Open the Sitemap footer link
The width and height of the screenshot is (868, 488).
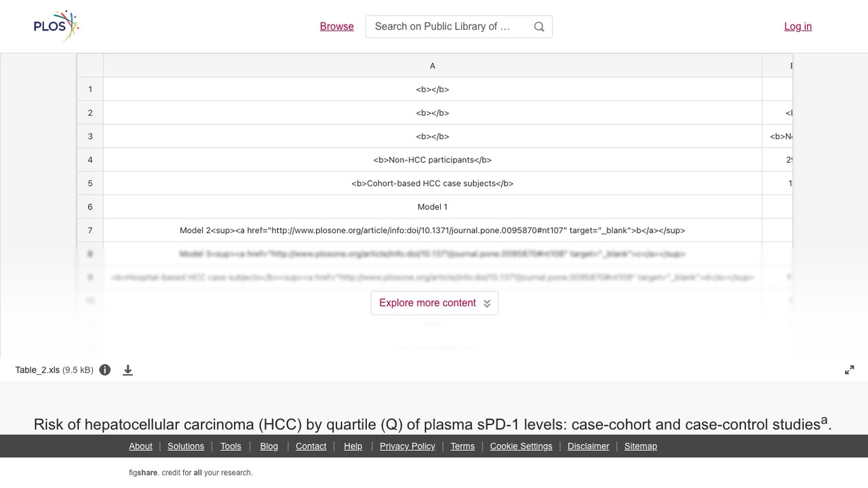tap(641, 446)
